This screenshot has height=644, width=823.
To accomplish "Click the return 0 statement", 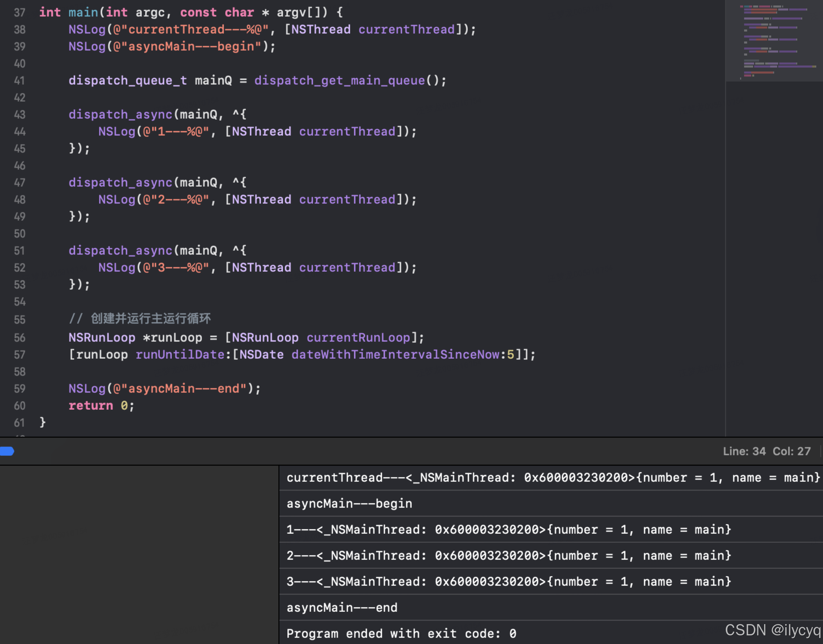I will (x=101, y=406).
